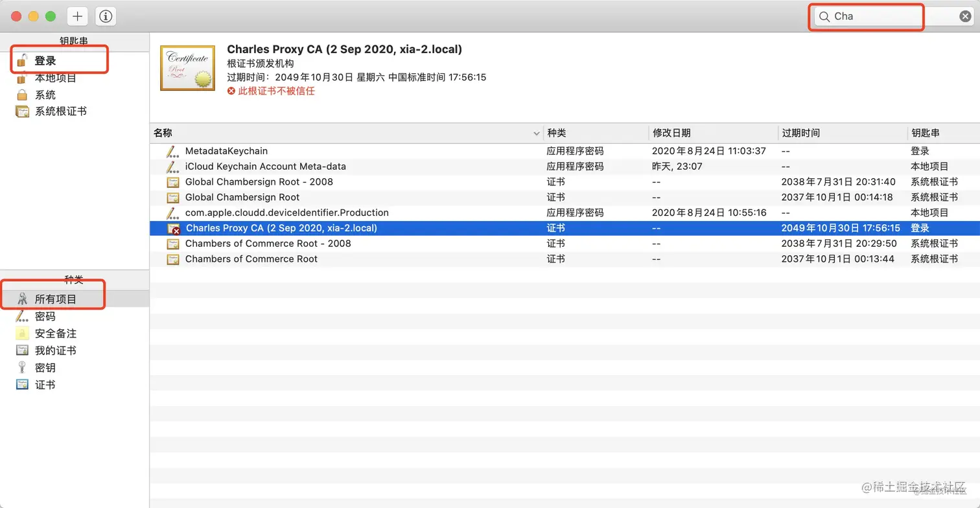This screenshot has height=508, width=980.
Task: Click the magnifier icon in search field
Action: 824,17
